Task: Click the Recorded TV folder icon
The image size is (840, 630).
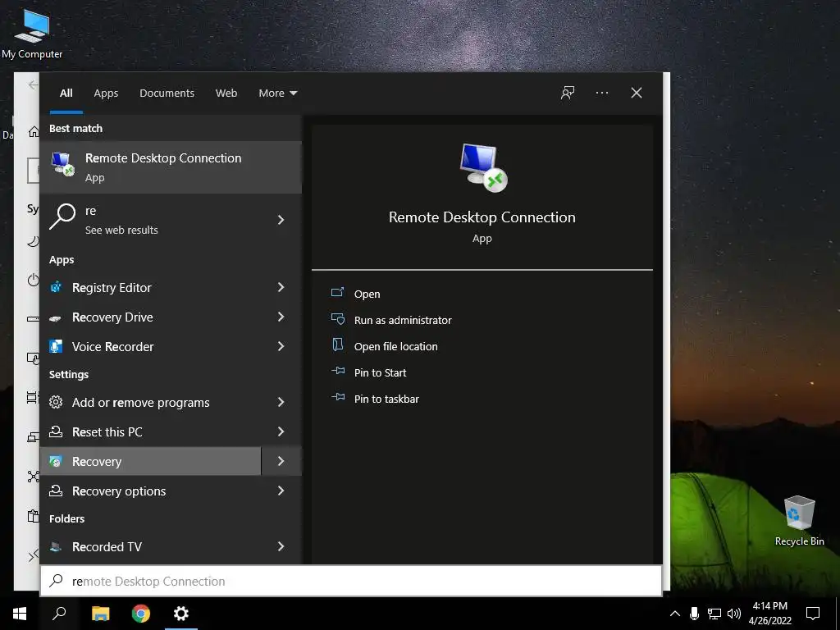Action: tap(56, 546)
